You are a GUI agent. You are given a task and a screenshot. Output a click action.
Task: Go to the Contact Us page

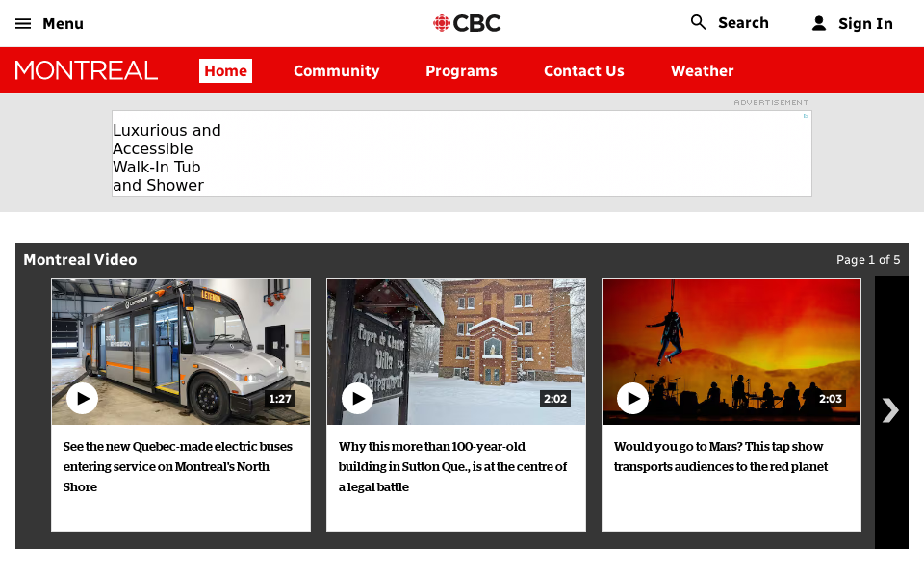pyautogui.click(x=583, y=70)
